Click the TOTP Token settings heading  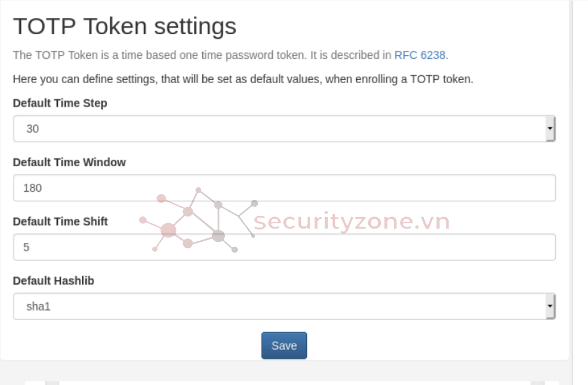tap(125, 26)
